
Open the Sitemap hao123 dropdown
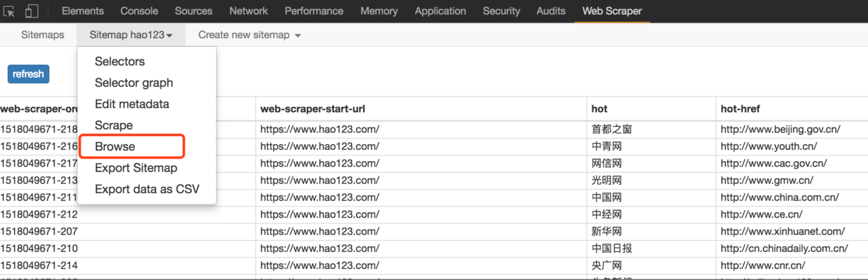131,35
